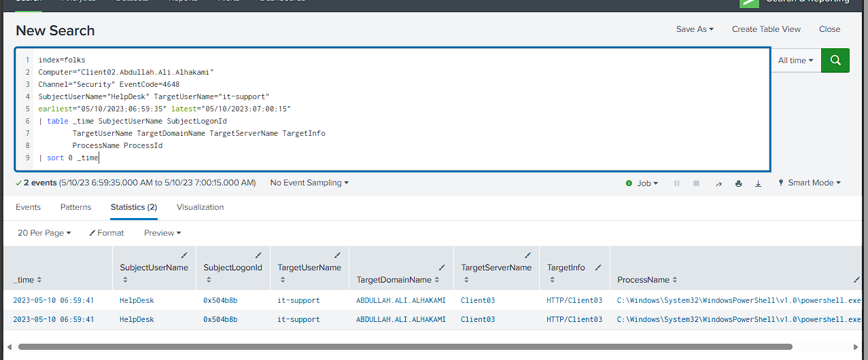Edit the SubjectLogonId column with its pencil icon
Image resolution: width=868 pixels, height=360 pixels.
258,255
